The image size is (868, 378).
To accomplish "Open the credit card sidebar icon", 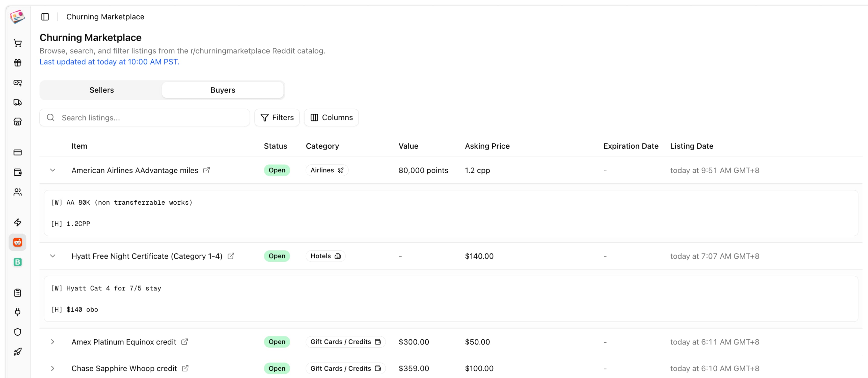I will click(17, 152).
